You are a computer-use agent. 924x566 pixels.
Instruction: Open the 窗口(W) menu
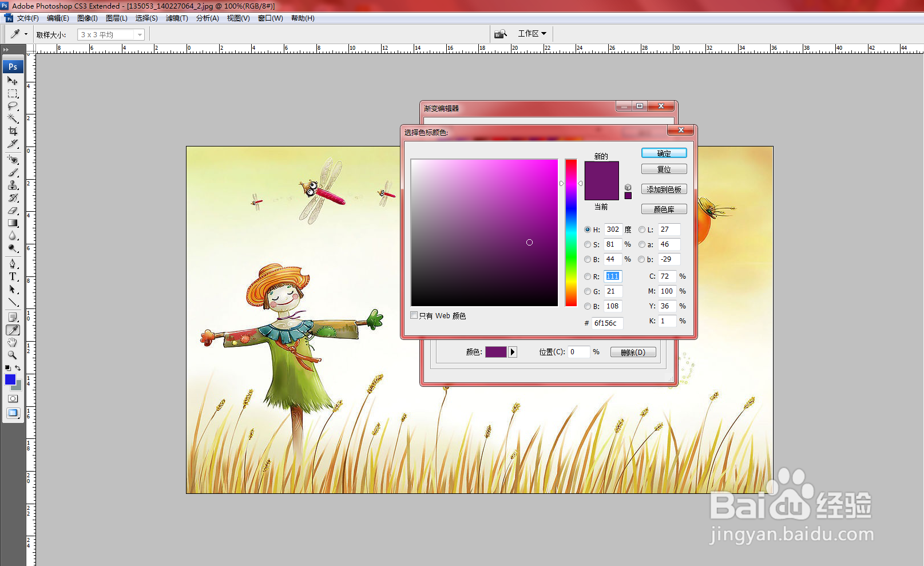point(270,18)
